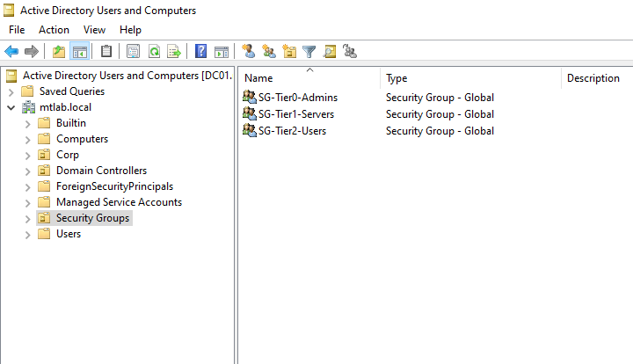
Task: Click the clipboard Copy toolbar icon
Action: click(x=106, y=52)
